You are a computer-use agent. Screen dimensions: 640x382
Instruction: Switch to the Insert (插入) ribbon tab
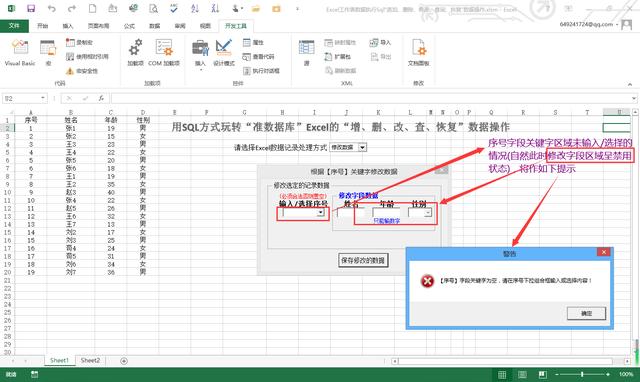coord(68,26)
